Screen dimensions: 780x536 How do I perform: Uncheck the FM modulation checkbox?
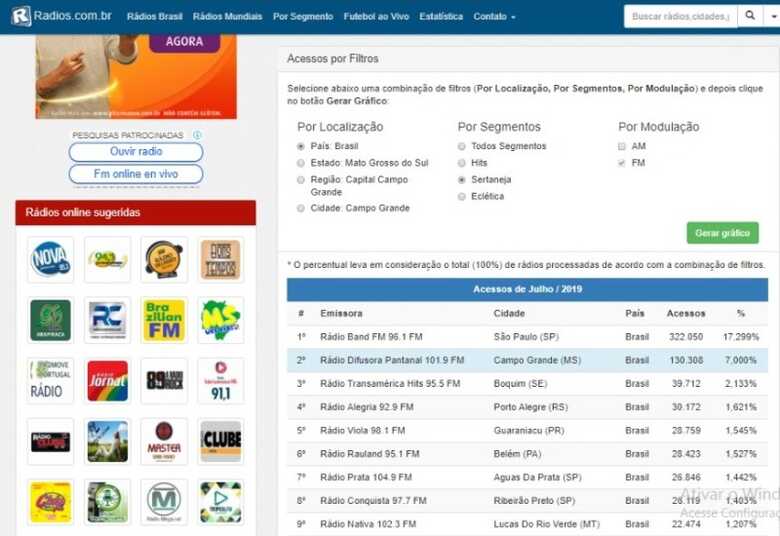tap(622, 163)
